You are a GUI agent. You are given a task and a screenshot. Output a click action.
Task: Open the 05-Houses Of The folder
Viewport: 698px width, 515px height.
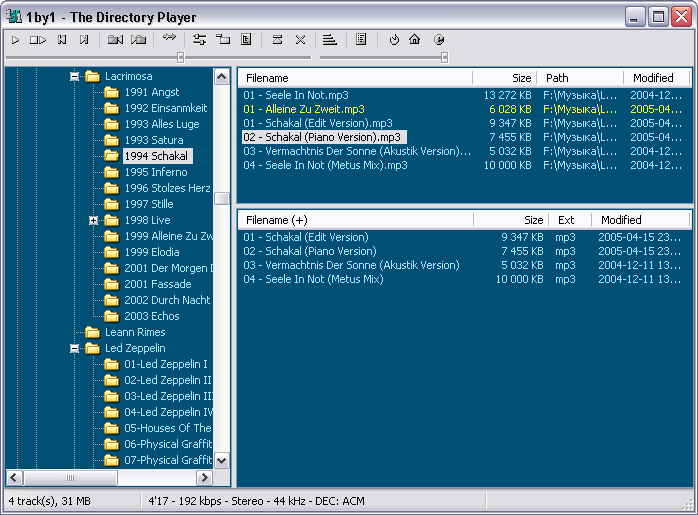point(168,429)
